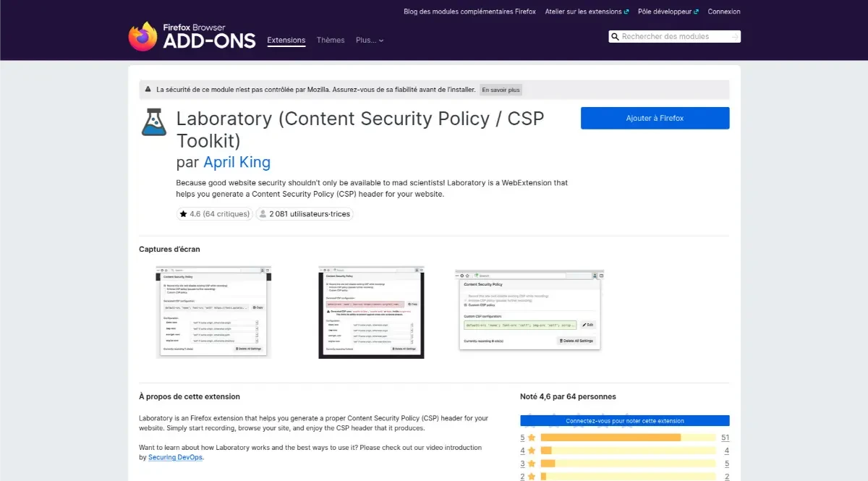Click the Firefox Add-ons logo
Viewport: 868px width, 481px height.
tap(192, 36)
